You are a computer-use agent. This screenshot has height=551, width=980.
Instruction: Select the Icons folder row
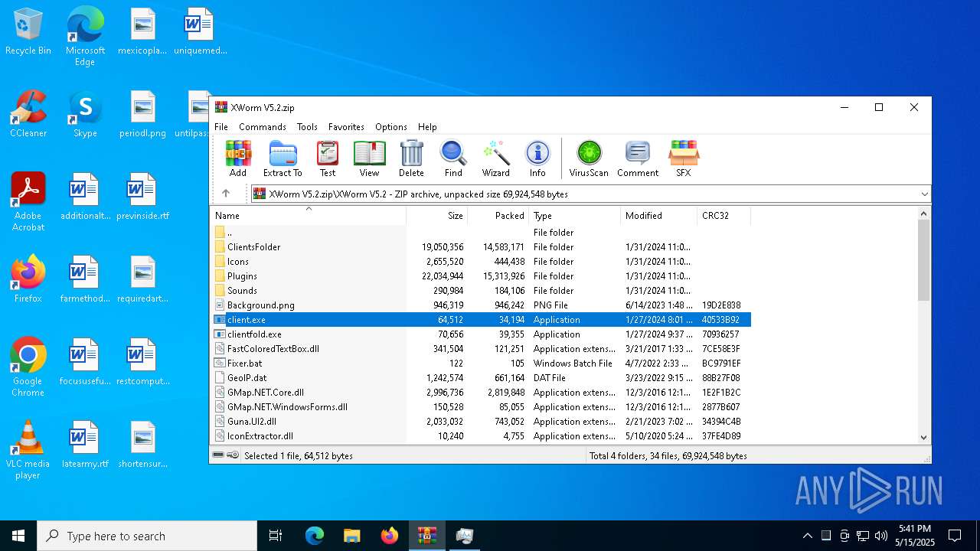point(481,262)
